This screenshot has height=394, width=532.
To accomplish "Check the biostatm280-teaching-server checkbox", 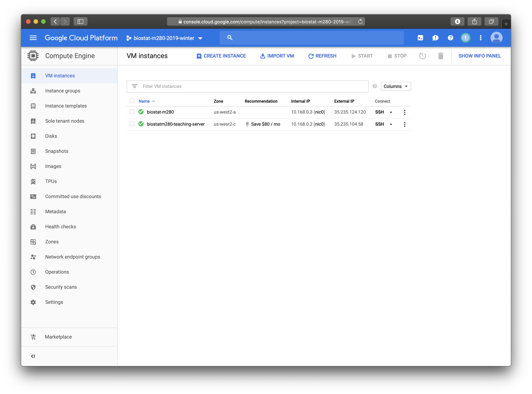I will (132, 124).
